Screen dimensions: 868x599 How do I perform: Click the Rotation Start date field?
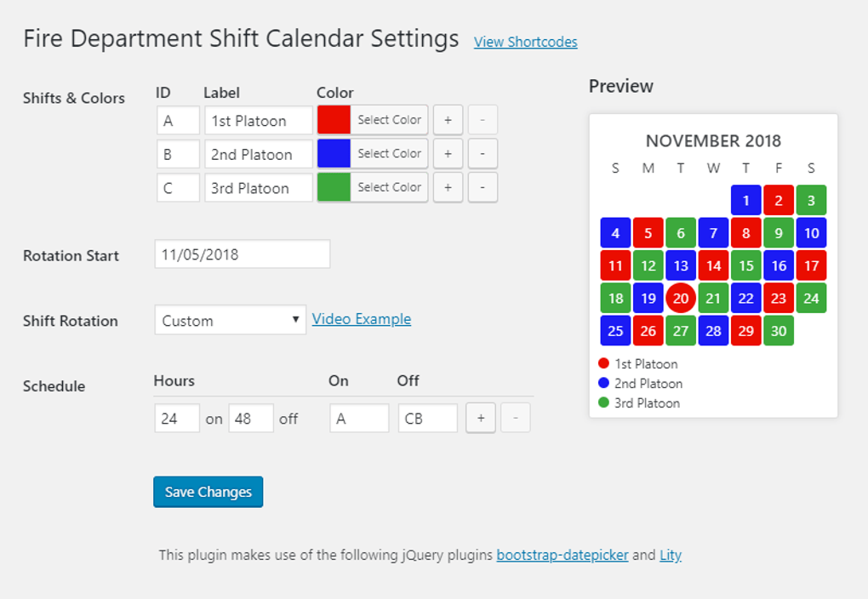(242, 254)
